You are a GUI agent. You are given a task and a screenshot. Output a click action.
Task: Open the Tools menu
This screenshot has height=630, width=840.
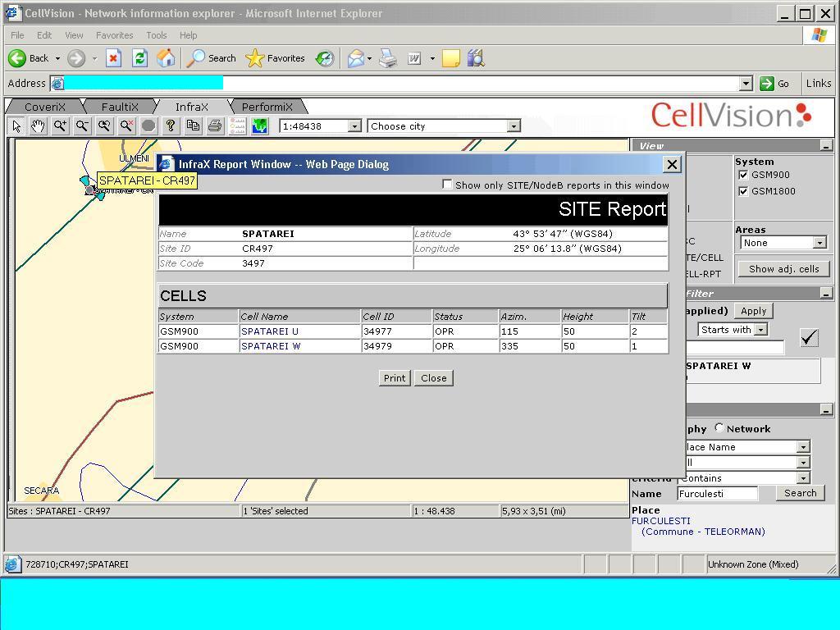pos(157,35)
